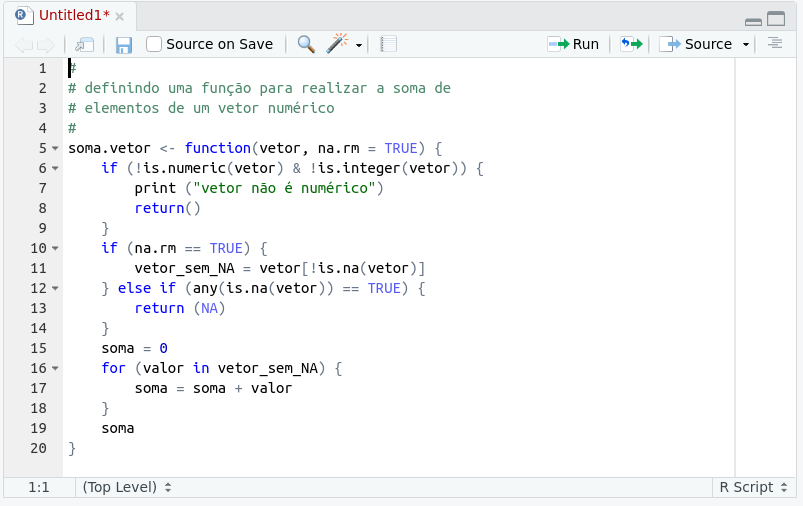Open Source options dropdown arrow
Viewport: 803px width, 506px height.
(746, 45)
